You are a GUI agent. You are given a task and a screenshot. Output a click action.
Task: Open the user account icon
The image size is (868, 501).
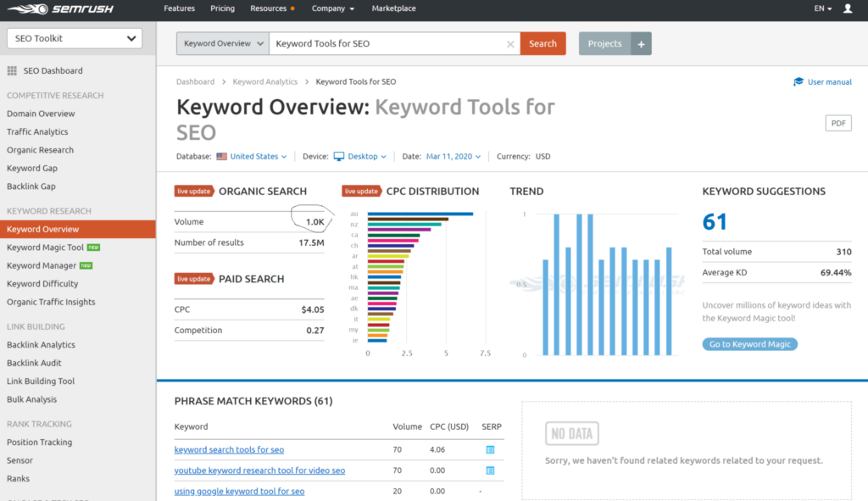point(848,8)
